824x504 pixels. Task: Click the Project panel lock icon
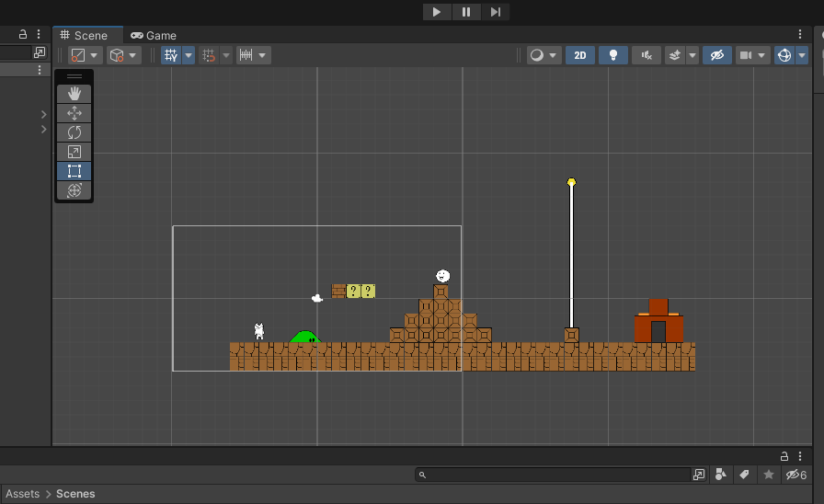point(784,456)
